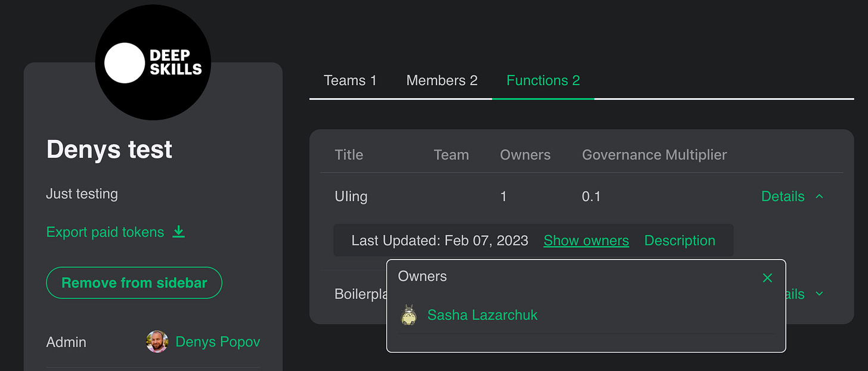Viewport: 868px width, 371px height.
Task: Select the Functions 2 tab
Action: pos(543,80)
